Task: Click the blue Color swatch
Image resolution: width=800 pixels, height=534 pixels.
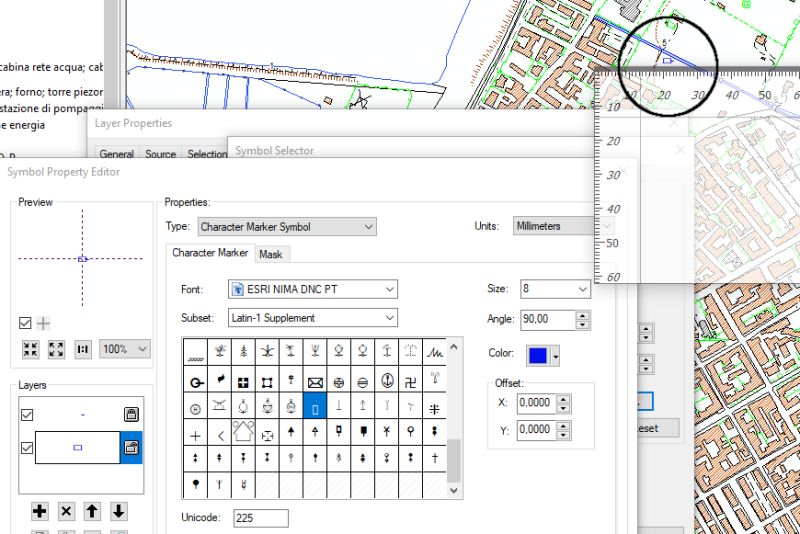Action: pyautogui.click(x=538, y=355)
